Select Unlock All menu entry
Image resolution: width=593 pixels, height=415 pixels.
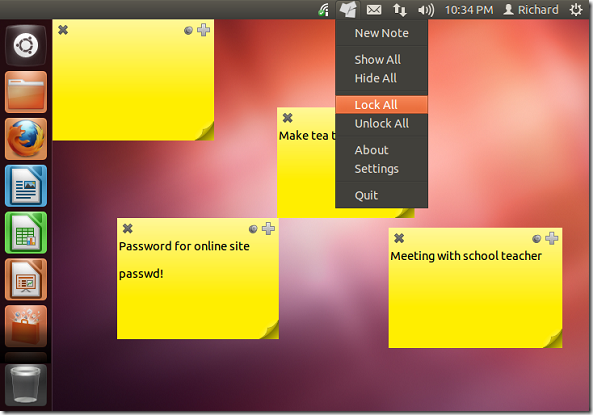click(x=382, y=123)
